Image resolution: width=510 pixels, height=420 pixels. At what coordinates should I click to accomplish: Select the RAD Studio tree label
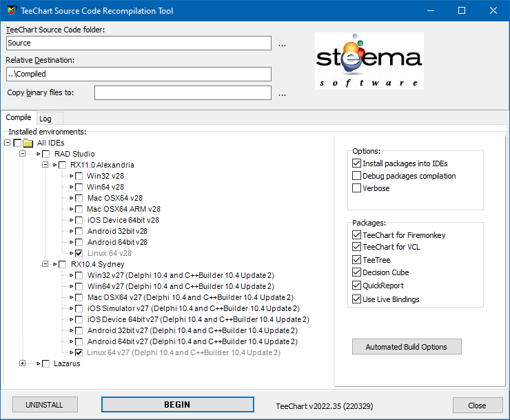74,154
